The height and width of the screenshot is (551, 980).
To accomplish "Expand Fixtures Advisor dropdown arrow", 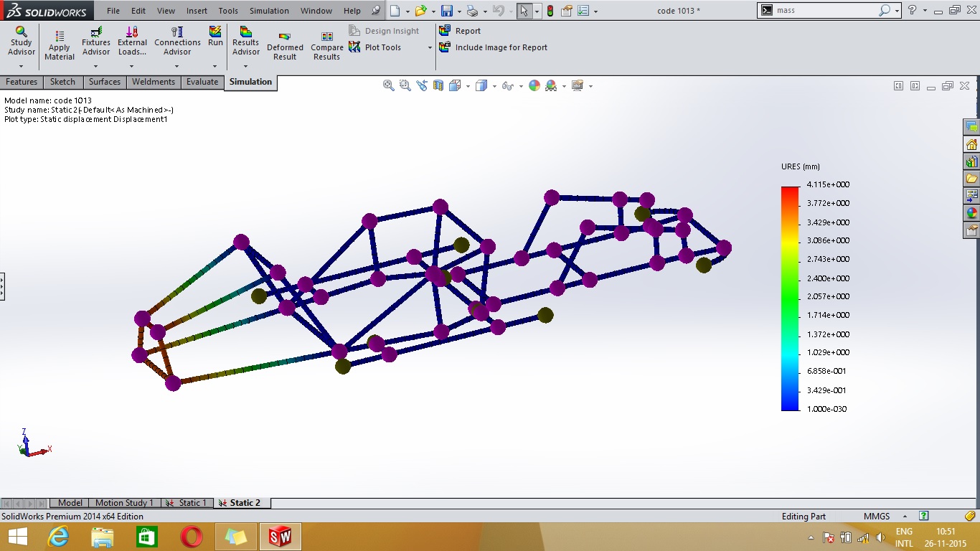I will point(96,67).
